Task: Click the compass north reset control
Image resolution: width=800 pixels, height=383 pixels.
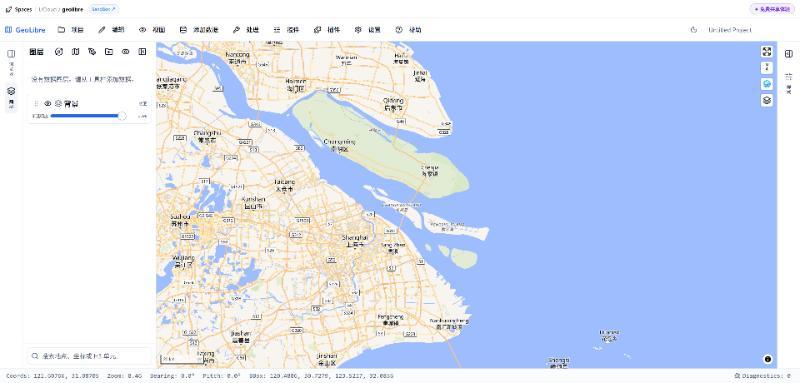Action: coord(766,68)
